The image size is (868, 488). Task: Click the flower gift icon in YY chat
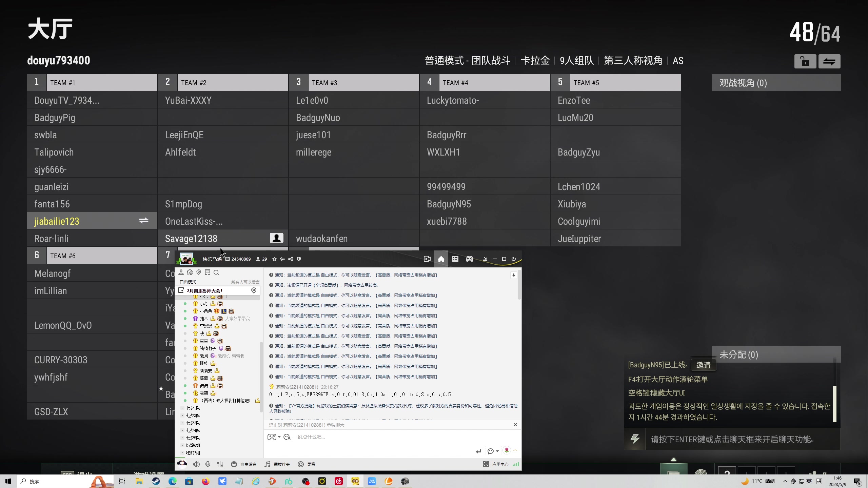coord(507,450)
